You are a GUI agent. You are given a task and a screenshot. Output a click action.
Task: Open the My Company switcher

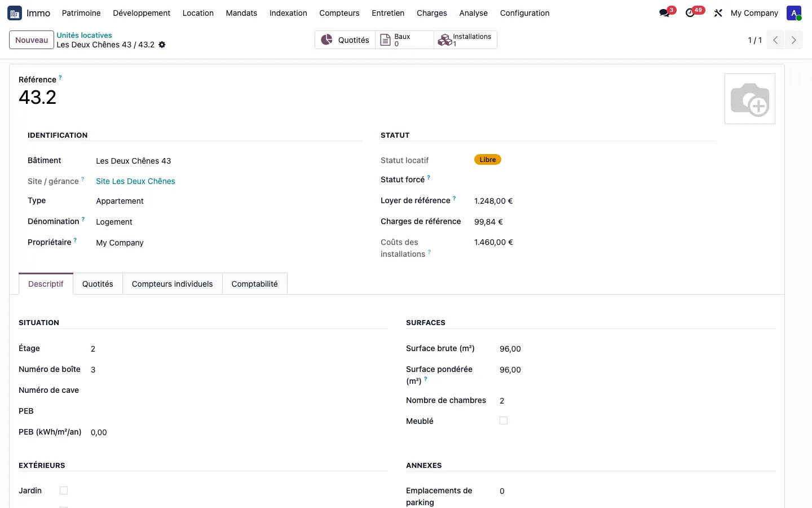pyautogui.click(x=754, y=13)
